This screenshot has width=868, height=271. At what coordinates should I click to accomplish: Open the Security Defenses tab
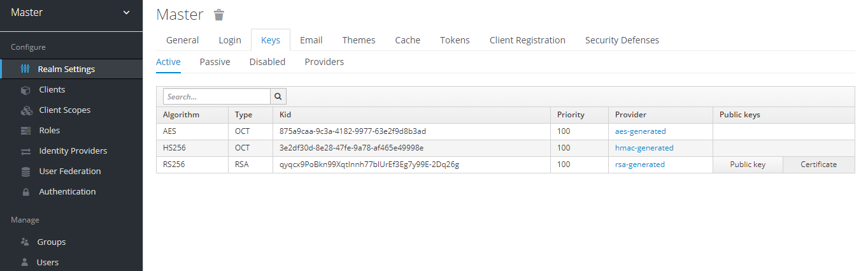(622, 40)
